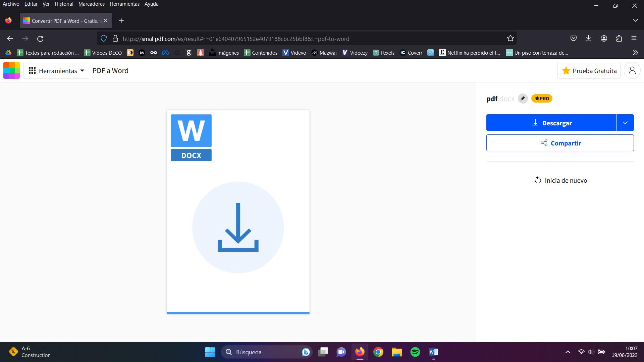Click the DOCX file preview thumbnail
The image size is (644, 362).
(x=238, y=211)
